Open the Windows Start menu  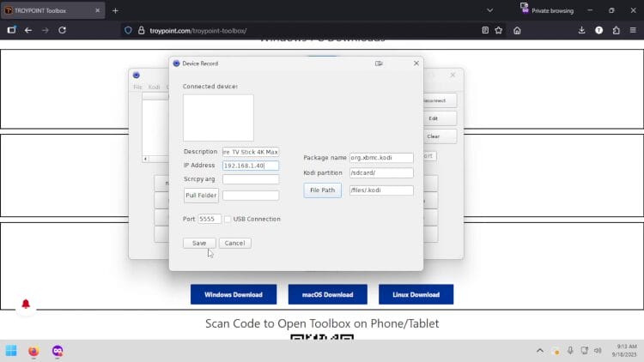coord(11,351)
